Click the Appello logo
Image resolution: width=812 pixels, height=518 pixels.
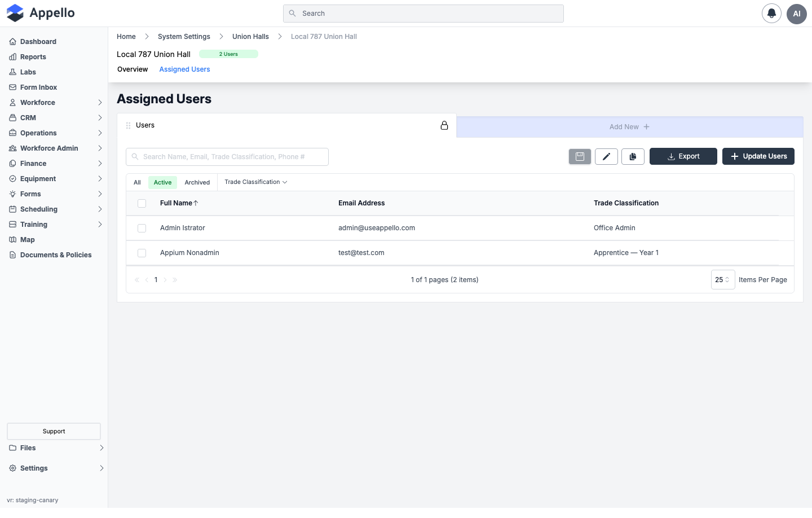click(x=41, y=13)
